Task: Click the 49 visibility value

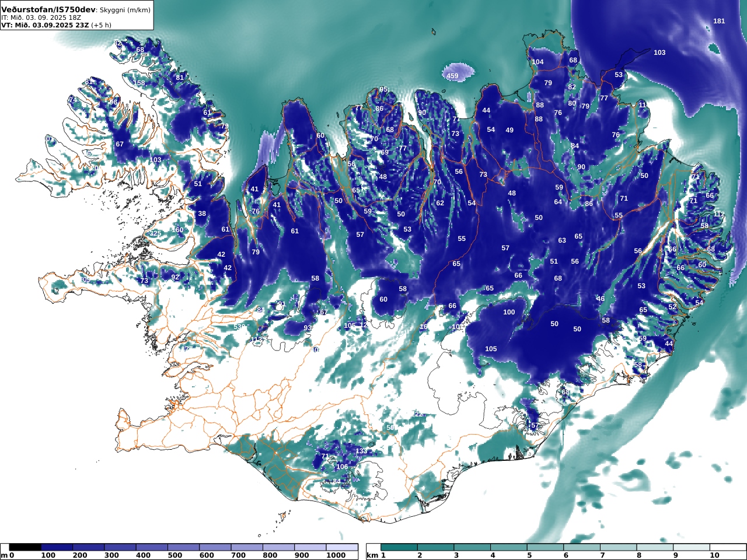Action: (x=509, y=130)
